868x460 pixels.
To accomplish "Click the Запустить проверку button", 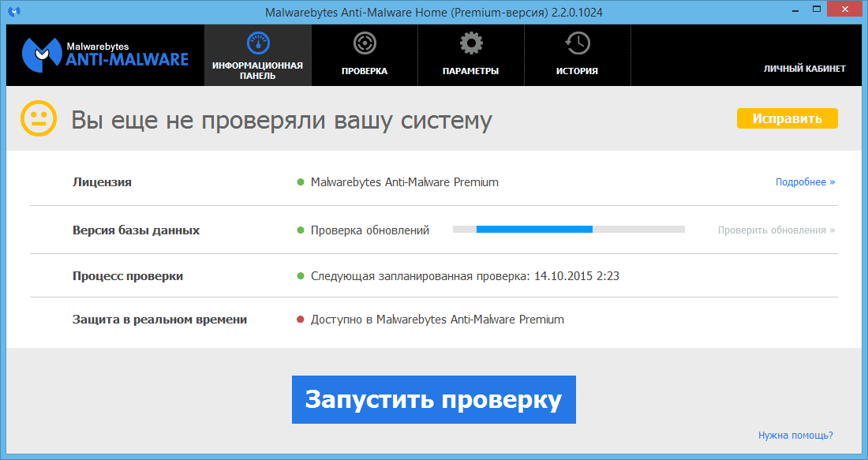I will pyautogui.click(x=434, y=400).
